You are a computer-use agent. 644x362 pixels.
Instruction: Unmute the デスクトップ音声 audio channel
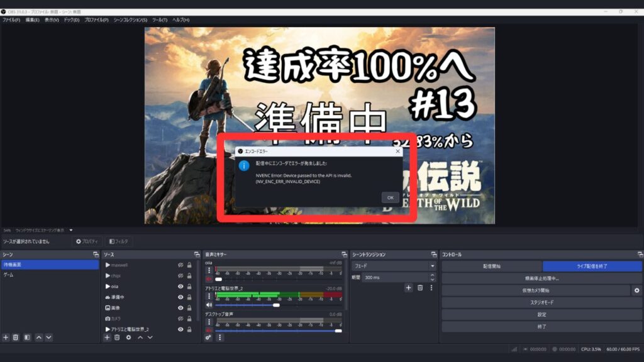[209, 331]
